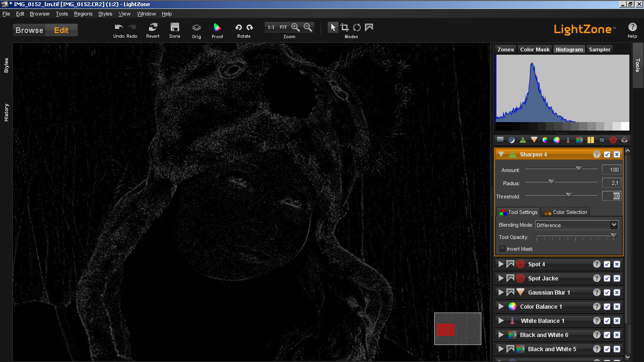Toggle the Gaussian Blur 1 enable checkbox
Viewport: 644px width, 362px height.
[607, 293]
